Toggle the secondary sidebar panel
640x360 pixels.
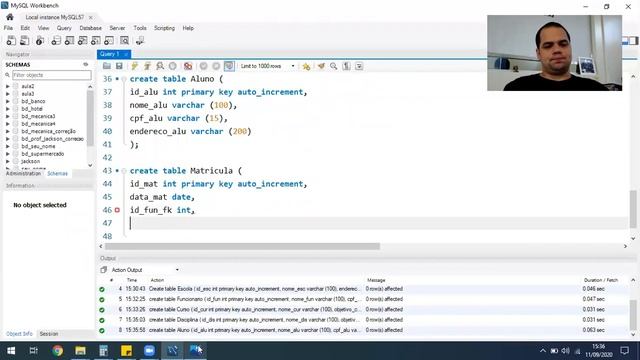633,40
